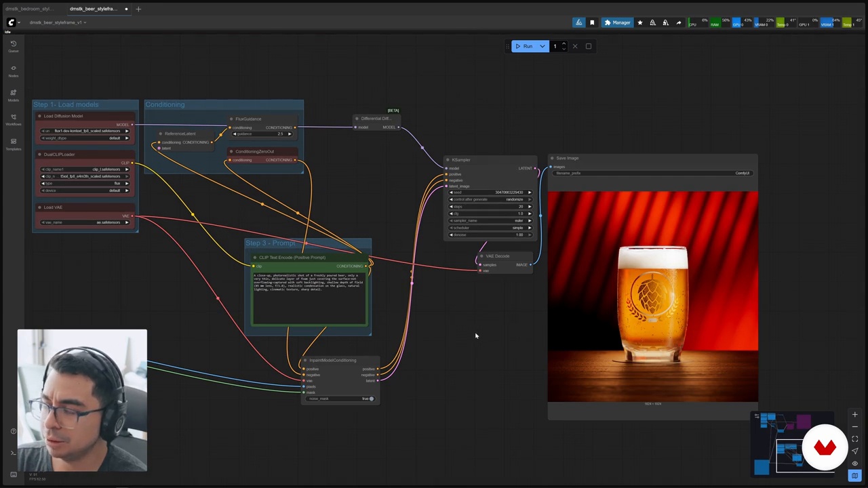Increase the batch count stepper
This screenshot has width=868, height=488.
[x=564, y=43]
